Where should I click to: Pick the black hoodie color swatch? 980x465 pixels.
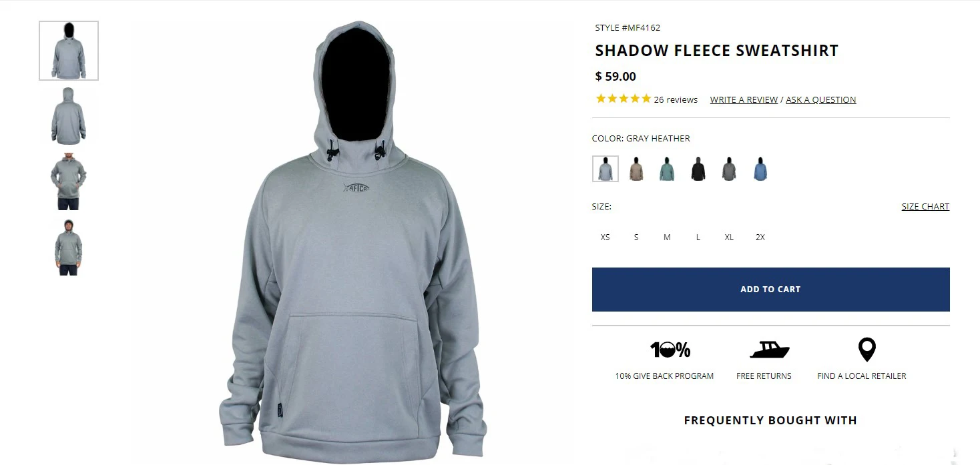[x=698, y=169]
